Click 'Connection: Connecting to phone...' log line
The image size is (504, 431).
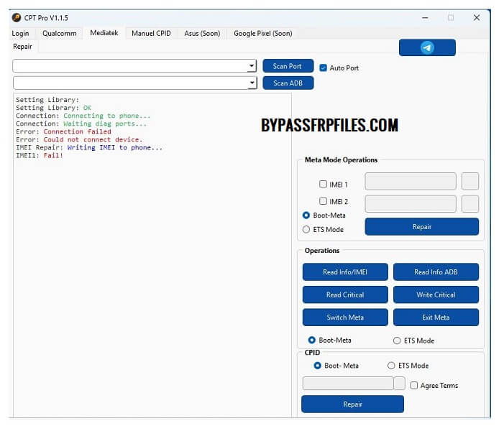tap(83, 116)
